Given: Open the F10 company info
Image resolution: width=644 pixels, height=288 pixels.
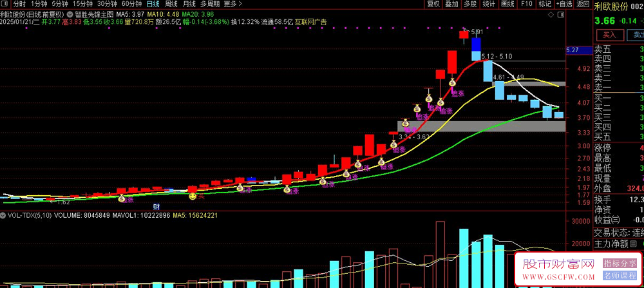Looking at the screenshot, I should pyautogui.click(x=527, y=4).
